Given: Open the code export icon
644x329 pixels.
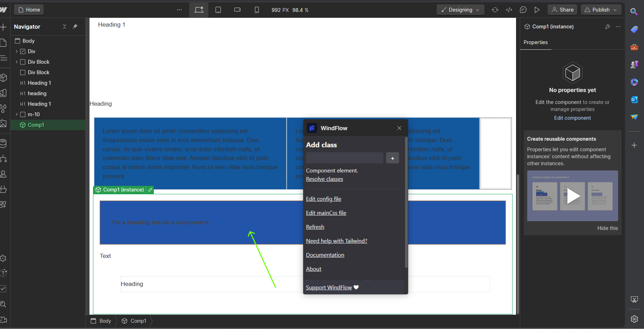Looking at the screenshot, I should [x=509, y=10].
